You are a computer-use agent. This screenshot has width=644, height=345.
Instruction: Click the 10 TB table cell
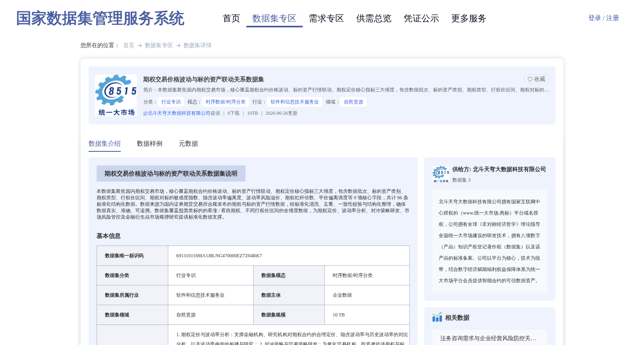click(x=367, y=315)
